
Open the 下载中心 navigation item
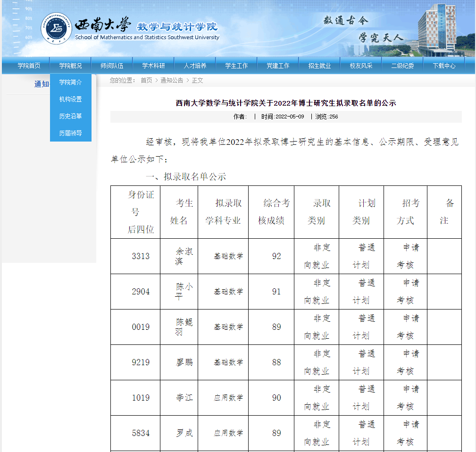coord(444,66)
